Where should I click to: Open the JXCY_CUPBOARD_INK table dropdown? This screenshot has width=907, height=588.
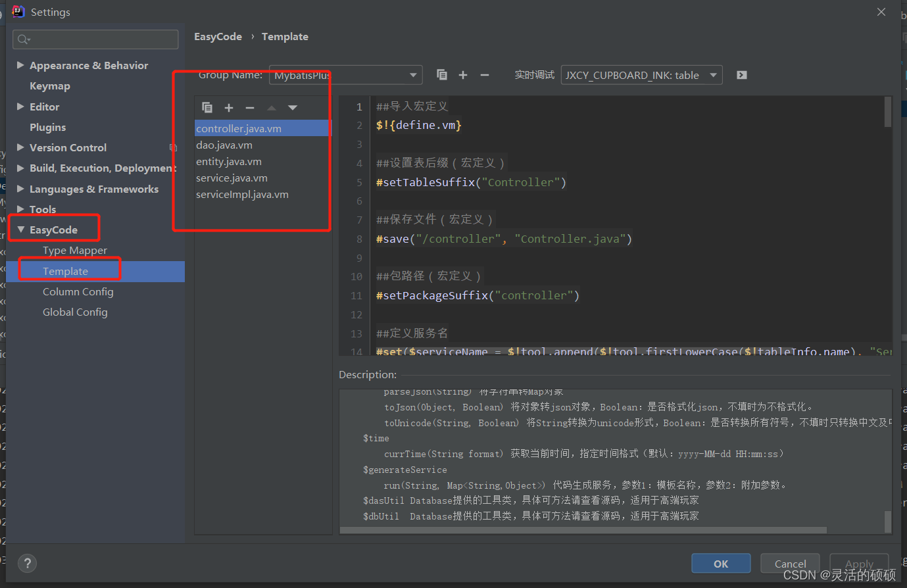pos(714,75)
